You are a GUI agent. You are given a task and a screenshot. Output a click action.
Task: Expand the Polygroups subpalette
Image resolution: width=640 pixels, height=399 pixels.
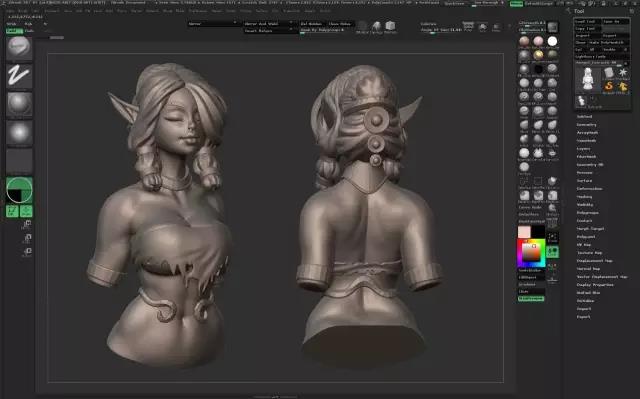point(588,213)
